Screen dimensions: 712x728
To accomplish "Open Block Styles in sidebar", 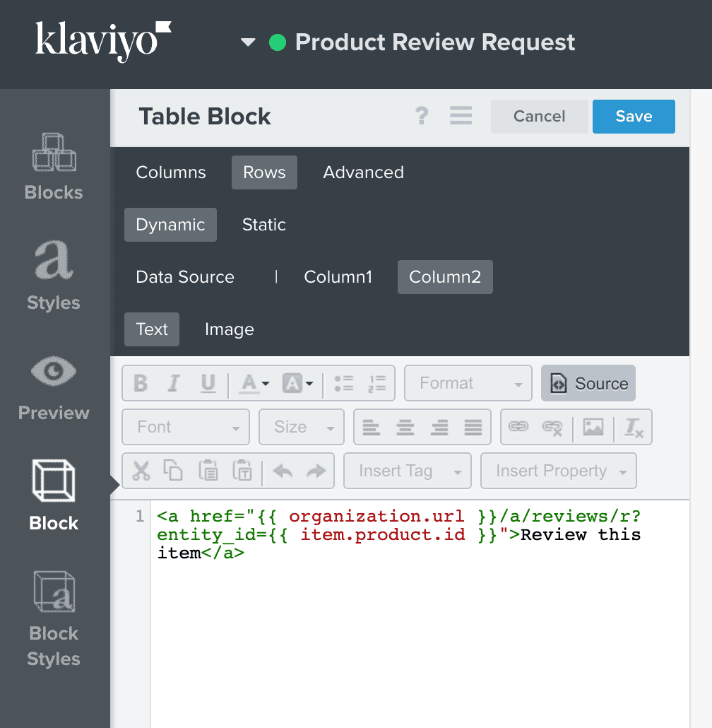I will pos(54,619).
